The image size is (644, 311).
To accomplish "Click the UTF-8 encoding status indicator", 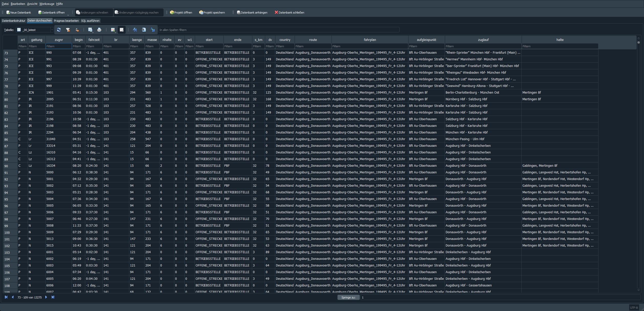I will tap(634, 308).
